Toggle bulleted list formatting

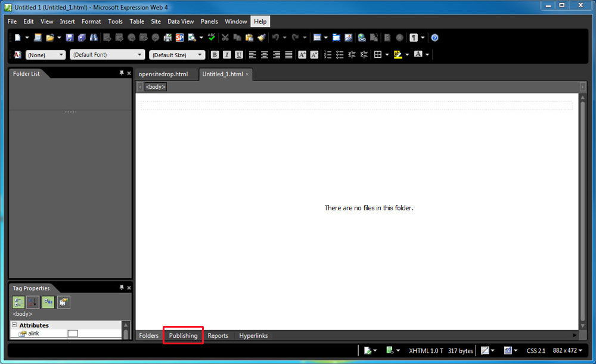340,55
